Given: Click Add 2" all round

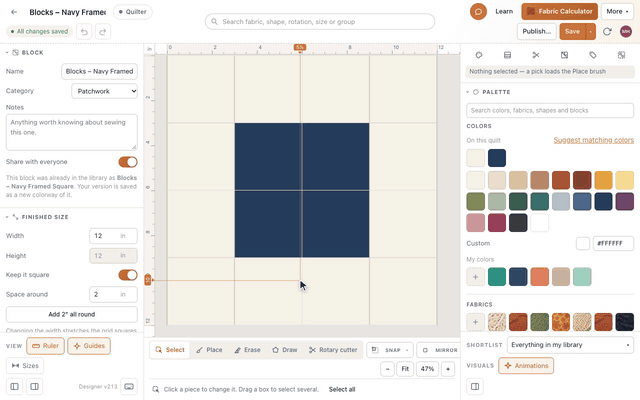Looking at the screenshot, I should [72, 314].
